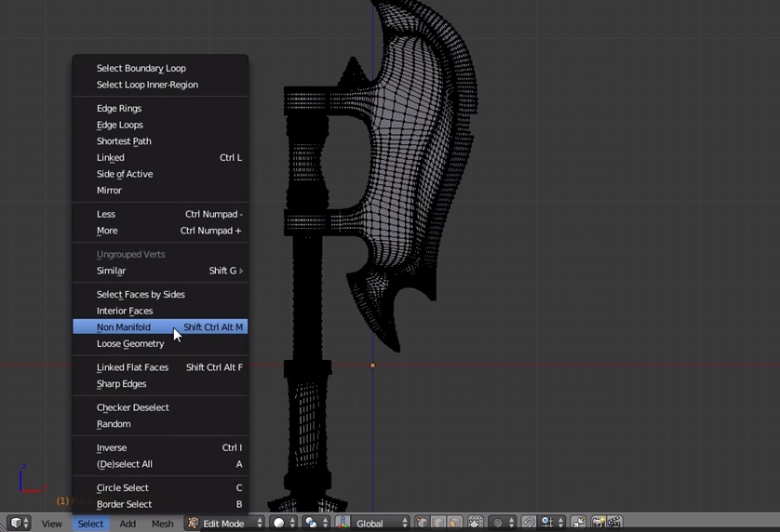
Task: Click the auto merge arrows icon
Action: click(x=579, y=523)
